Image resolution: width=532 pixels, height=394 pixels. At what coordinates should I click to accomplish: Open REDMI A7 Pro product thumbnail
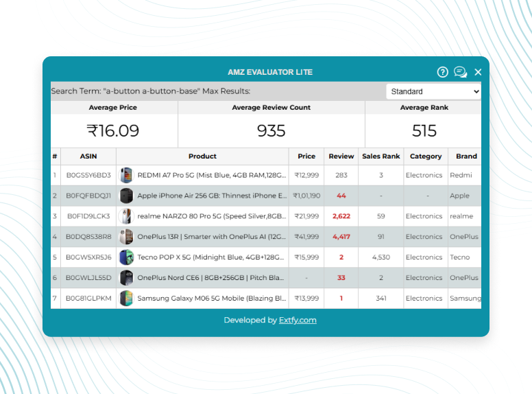tap(126, 175)
